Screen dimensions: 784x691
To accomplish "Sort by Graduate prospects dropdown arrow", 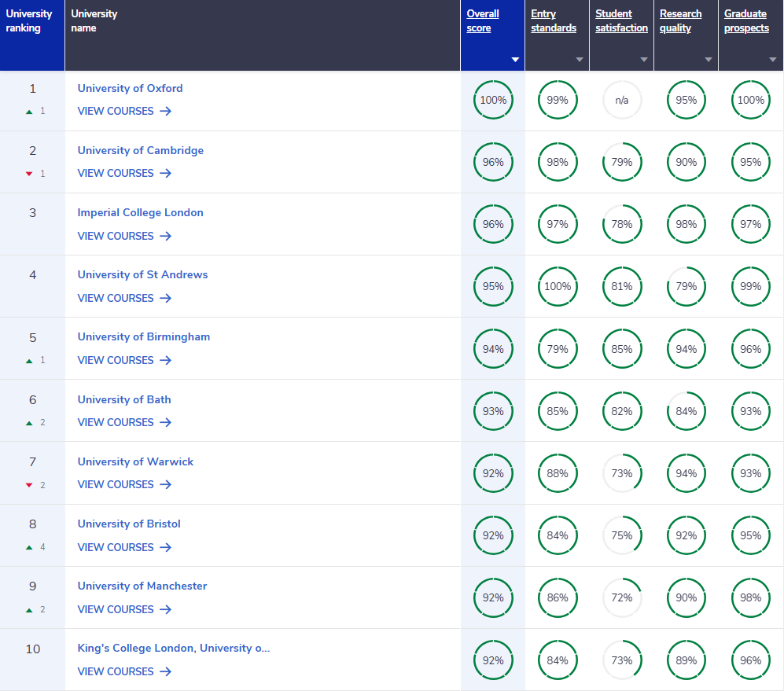I will (x=773, y=60).
